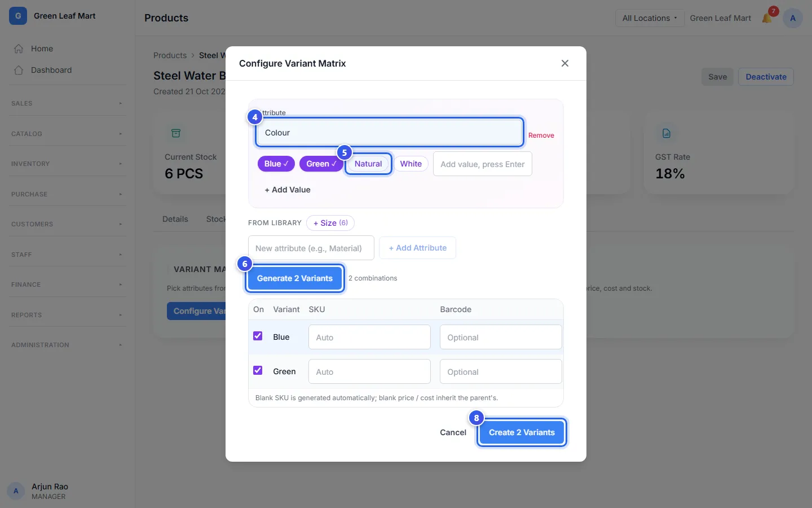Add the Size attribute from library

(330, 223)
